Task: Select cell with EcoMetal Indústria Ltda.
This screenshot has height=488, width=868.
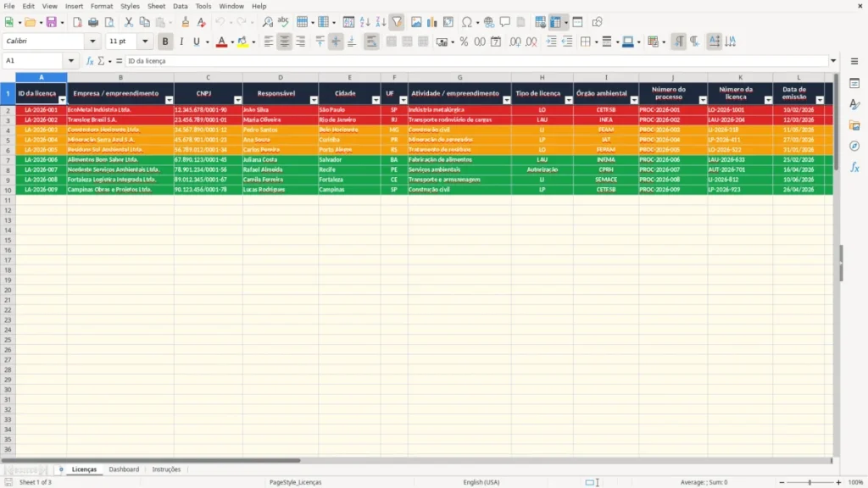Action: (120, 110)
